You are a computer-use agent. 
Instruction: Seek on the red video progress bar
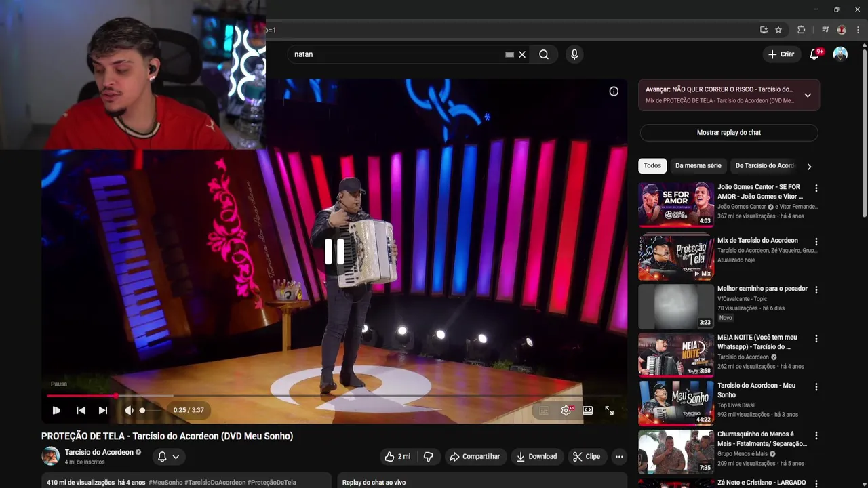[334, 395]
